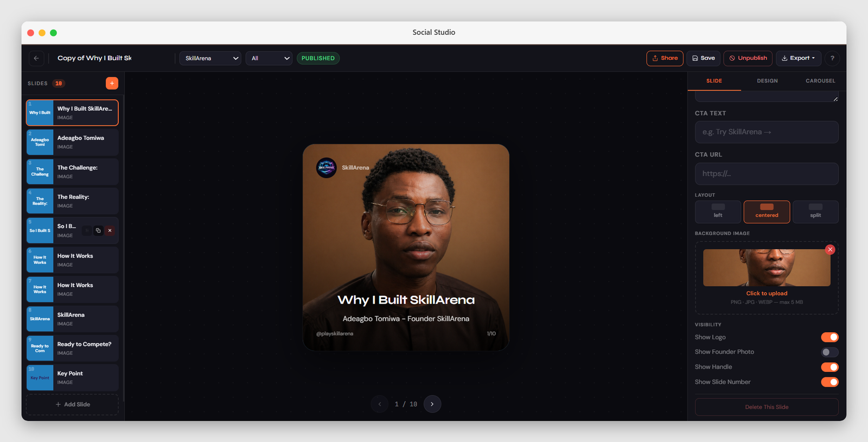
Task: Click the '1/10' slide number on canvas
Action: click(491, 333)
